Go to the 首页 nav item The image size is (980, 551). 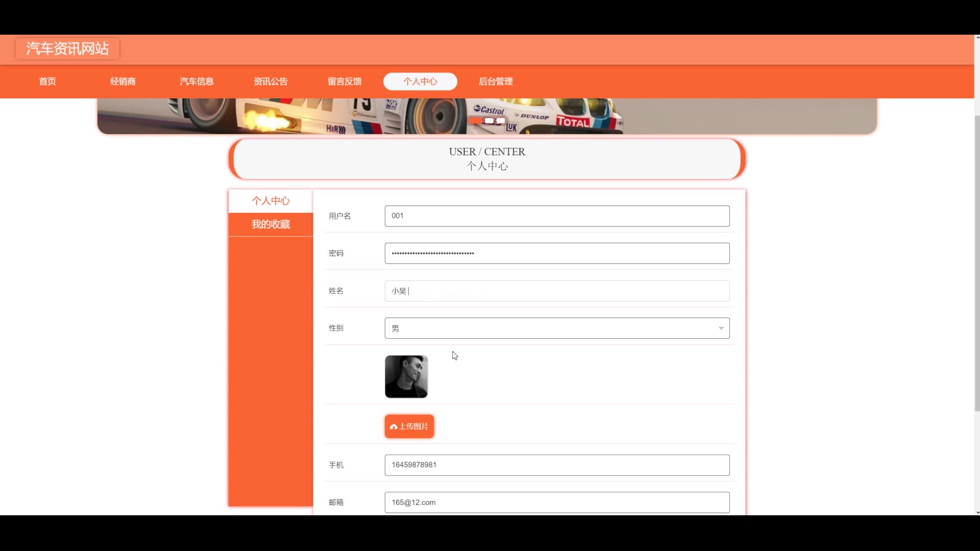(47, 82)
